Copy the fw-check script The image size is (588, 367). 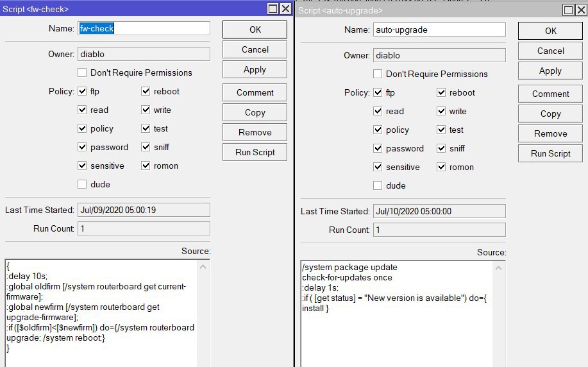point(255,112)
